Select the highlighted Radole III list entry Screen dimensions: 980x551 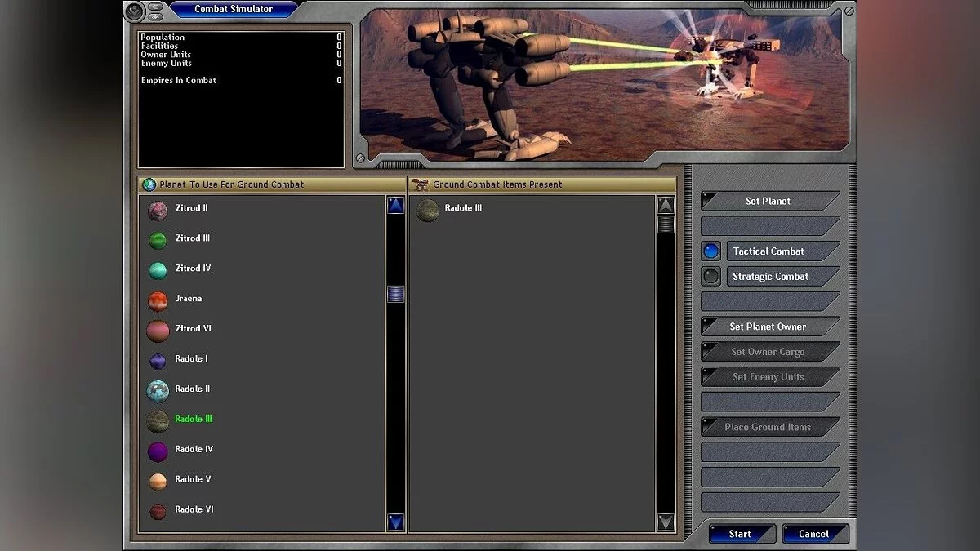194,419
